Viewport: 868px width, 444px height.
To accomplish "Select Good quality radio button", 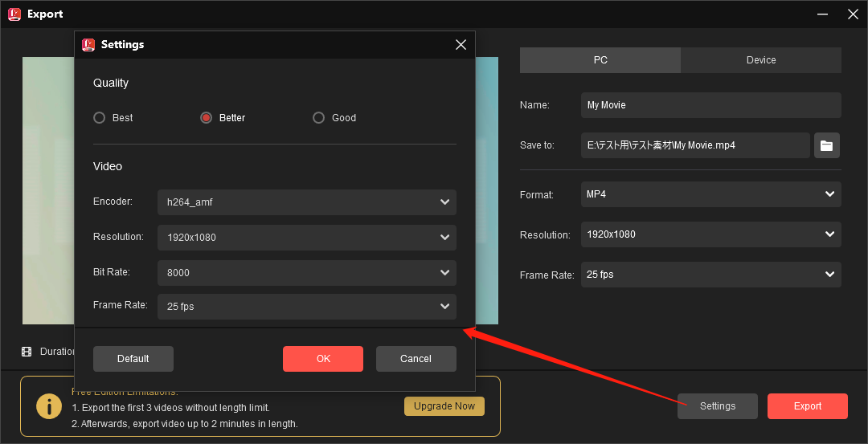I will click(x=318, y=118).
